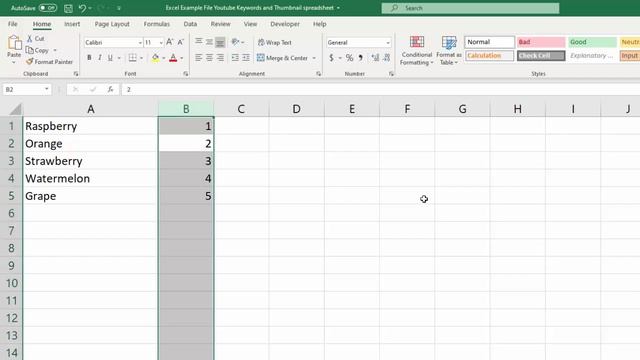Copy the selection

tap(38, 50)
